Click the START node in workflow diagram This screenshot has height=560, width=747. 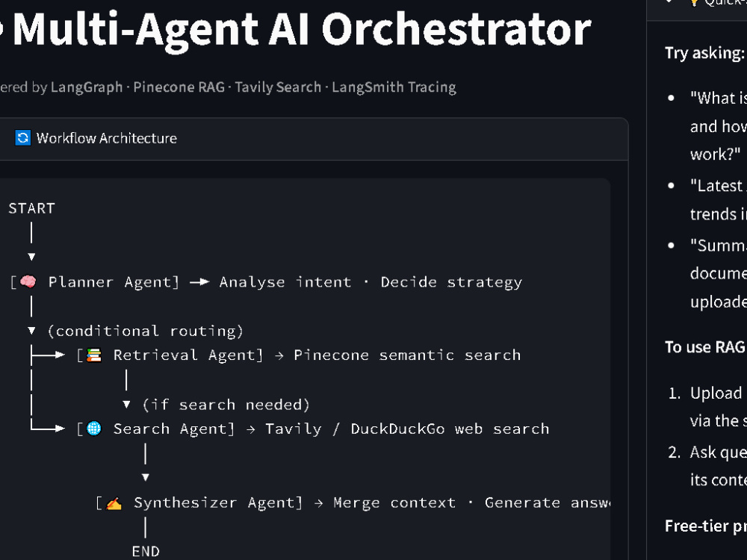click(32, 208)
